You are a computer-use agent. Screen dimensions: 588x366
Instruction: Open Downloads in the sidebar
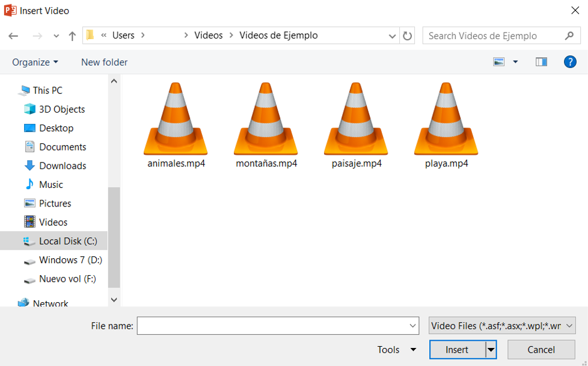click(63, 166)
